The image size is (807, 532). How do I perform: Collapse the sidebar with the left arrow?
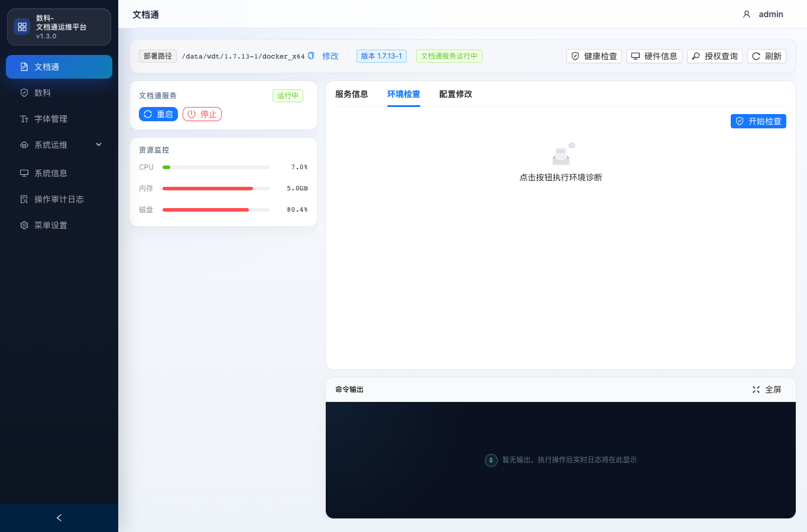[x=59, y=518]
